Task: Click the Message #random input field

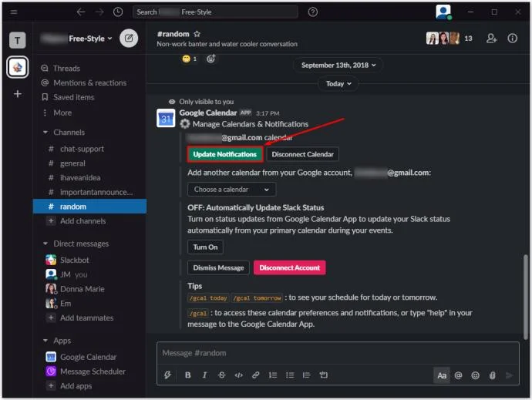Action: 338,353
